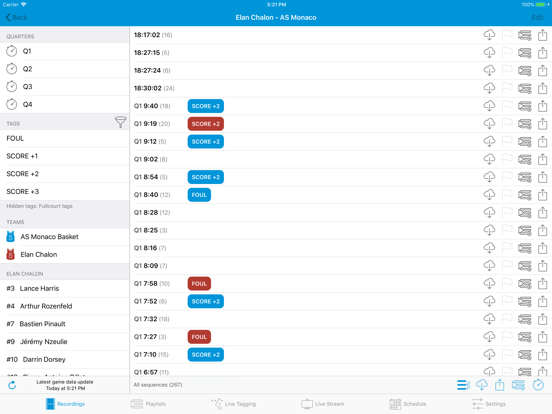Download the Q1 9:40 sequence

pos(489,106)
